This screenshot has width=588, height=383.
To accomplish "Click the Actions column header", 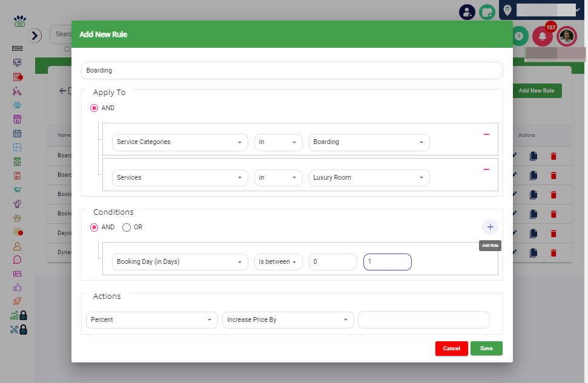I will pyautogui.click(x=526, y=135).
